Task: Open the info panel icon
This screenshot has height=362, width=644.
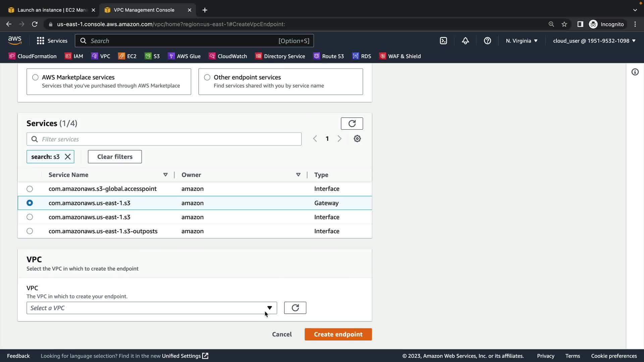Action: click(635, 72)
